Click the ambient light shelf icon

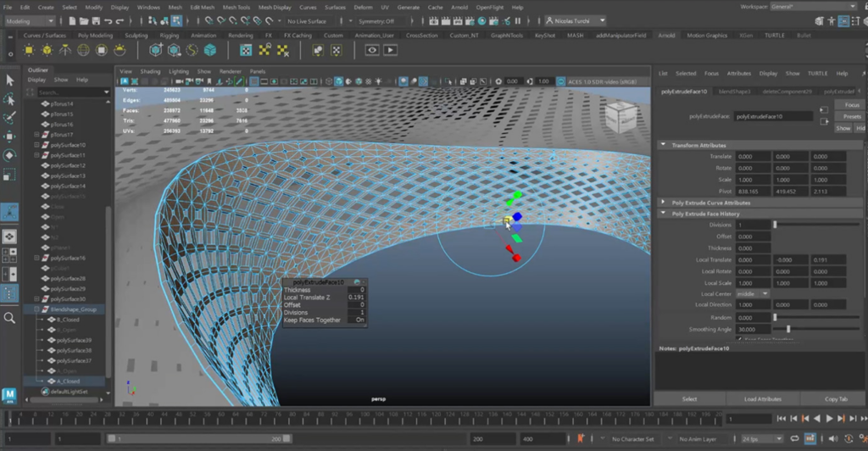(29, 50)
